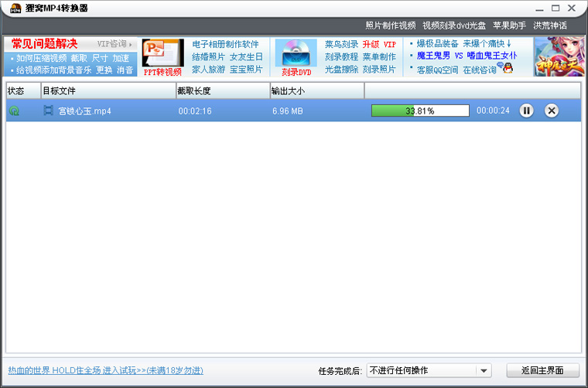
Task: Cancel the 宫锁心玉.mp4 conversion task
Action: pyautogui.click(x=551, y=111)
